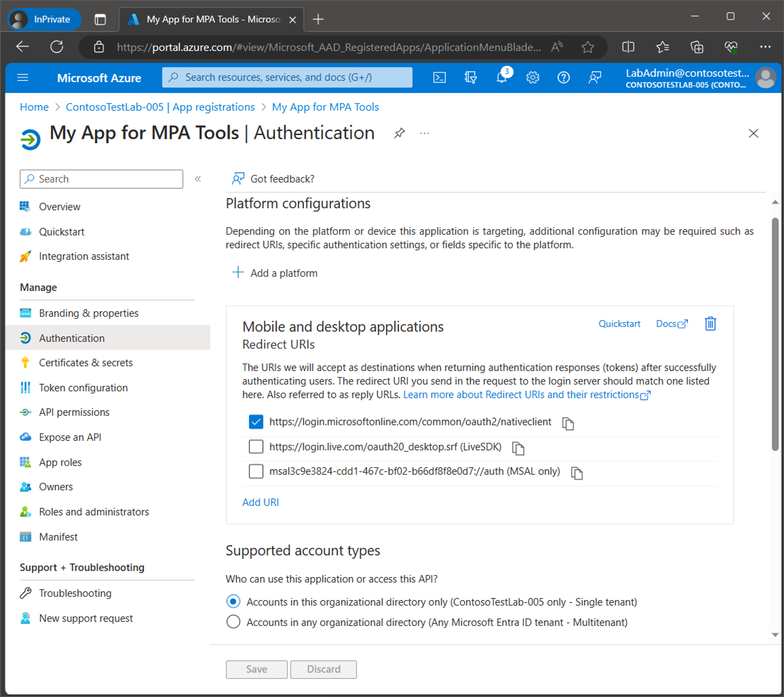Focus the left menu Search field
This screenshot has width=784, height=697.
pyautogui.click(x=101, y=179)
